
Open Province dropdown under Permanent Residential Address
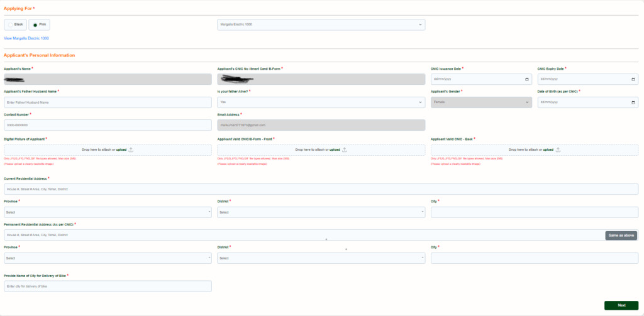(108, 258)
